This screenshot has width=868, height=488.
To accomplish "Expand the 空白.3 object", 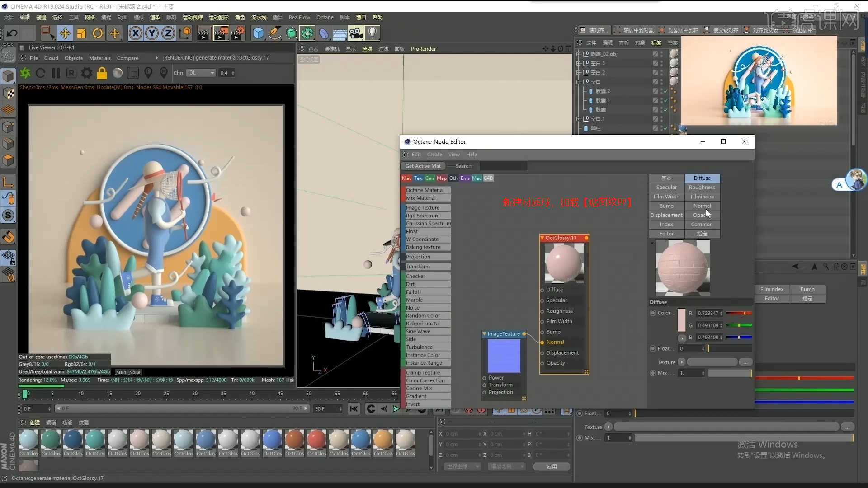I will tap(578, 63).
